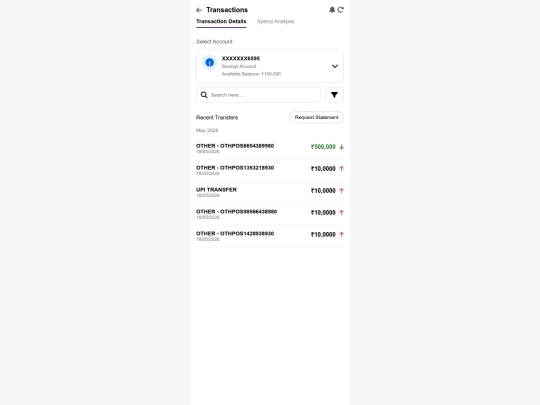Tap the green credit arrow beside ₹500,000
Screen dimensions: 540x405
tap(341, 147)
